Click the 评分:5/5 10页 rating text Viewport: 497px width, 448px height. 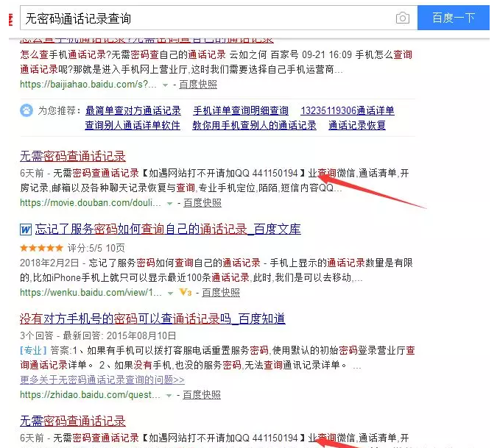click(96, 248)
